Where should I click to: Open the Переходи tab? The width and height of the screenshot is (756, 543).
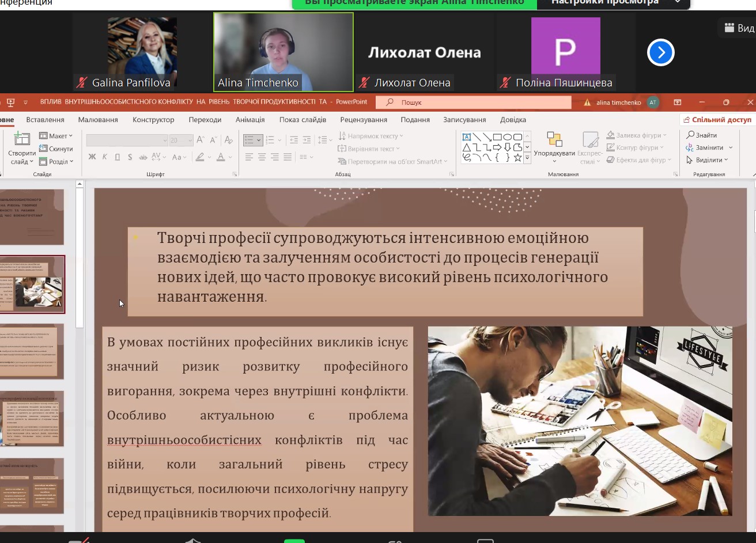pyautogui.click(x=205, y=120)
